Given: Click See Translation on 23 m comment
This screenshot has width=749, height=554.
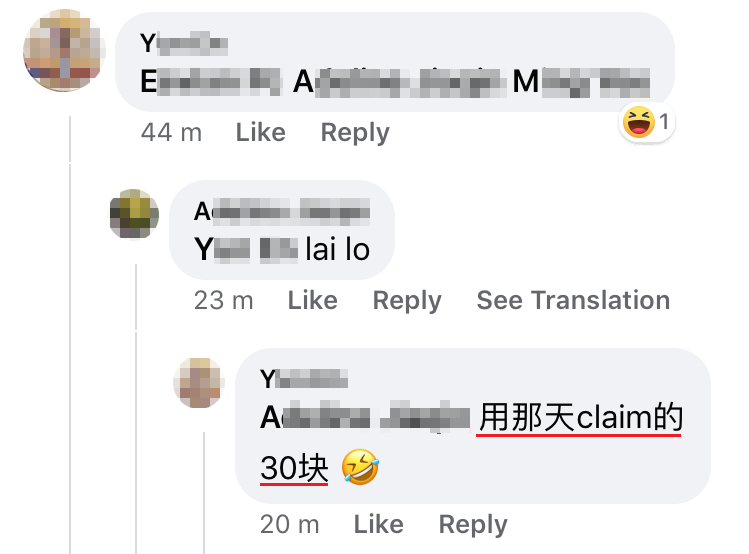Looking at the screenshot, I should [x=573, y=300].
